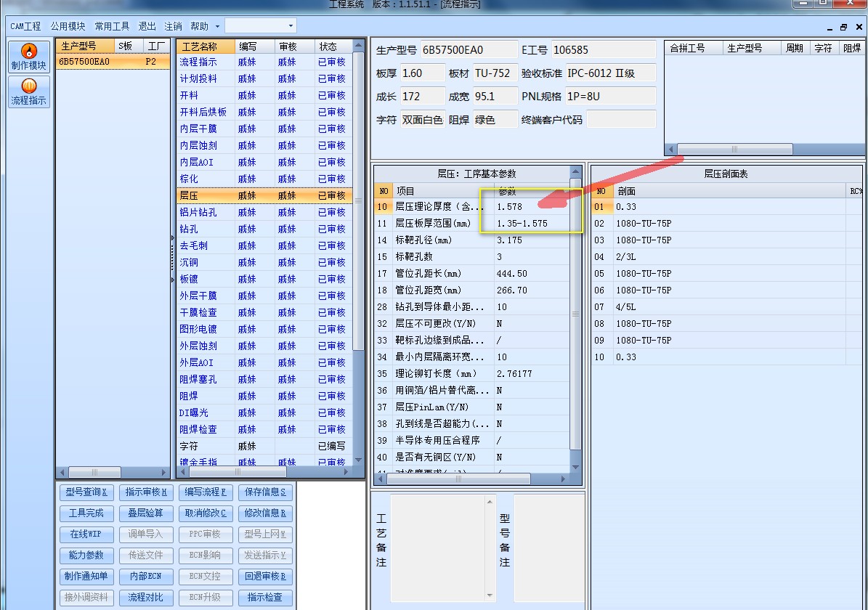Click the 板材 field showing TU-752

[495, 73]
